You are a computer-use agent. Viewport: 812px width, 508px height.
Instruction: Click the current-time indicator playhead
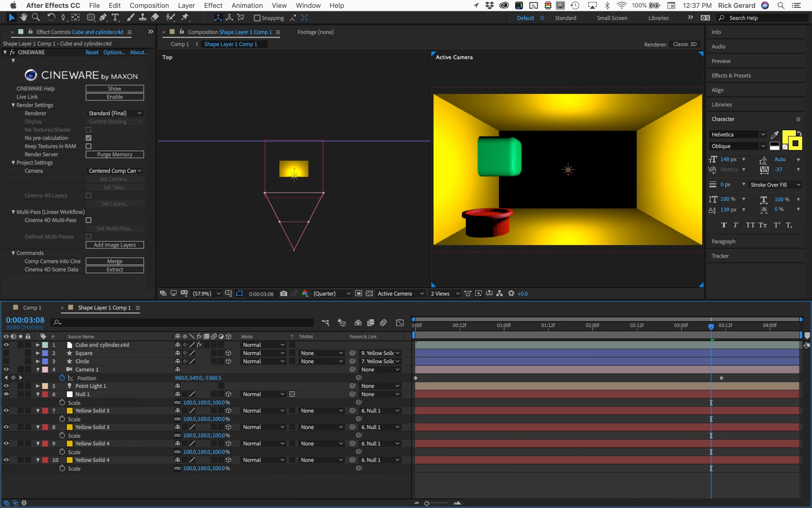click(x=711, y=327)
